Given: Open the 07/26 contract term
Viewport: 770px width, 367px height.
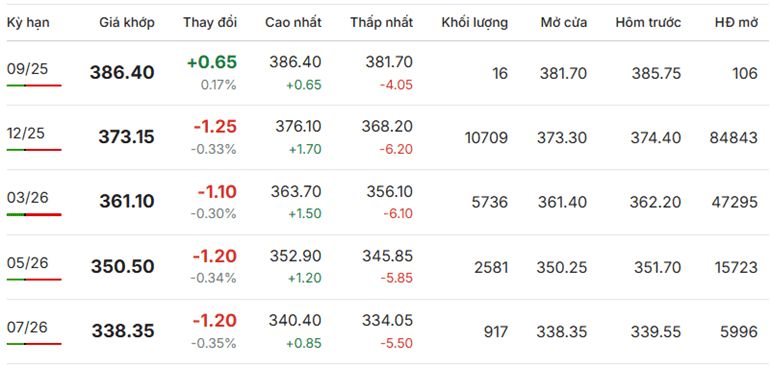Looking at the screenshot, I should [28, 327].
